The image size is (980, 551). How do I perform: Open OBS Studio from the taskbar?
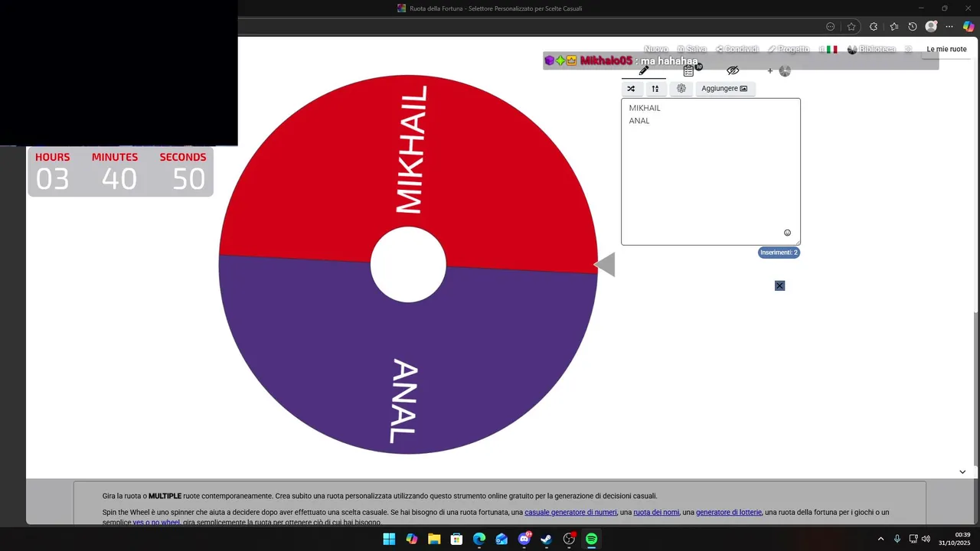click(x=569, y=539)
